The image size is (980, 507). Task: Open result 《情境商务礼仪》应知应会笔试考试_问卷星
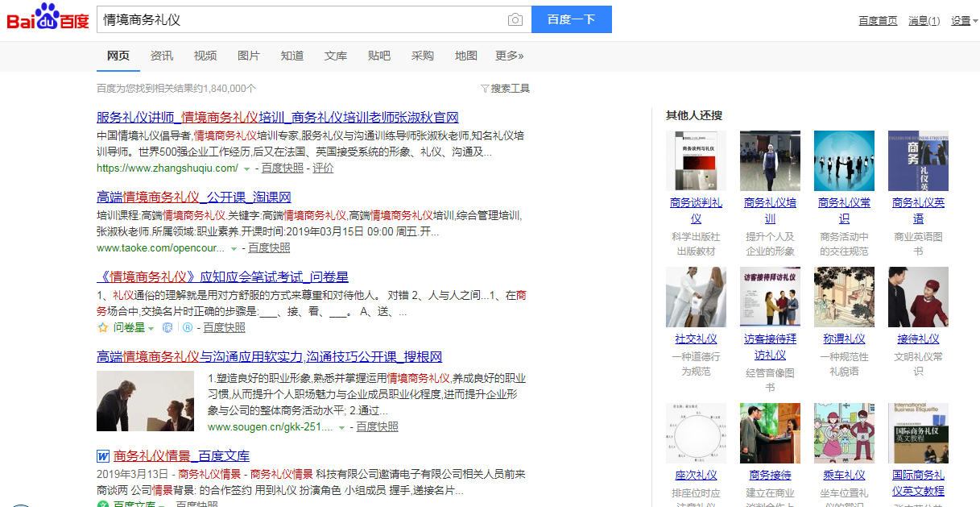click(223, 277)
